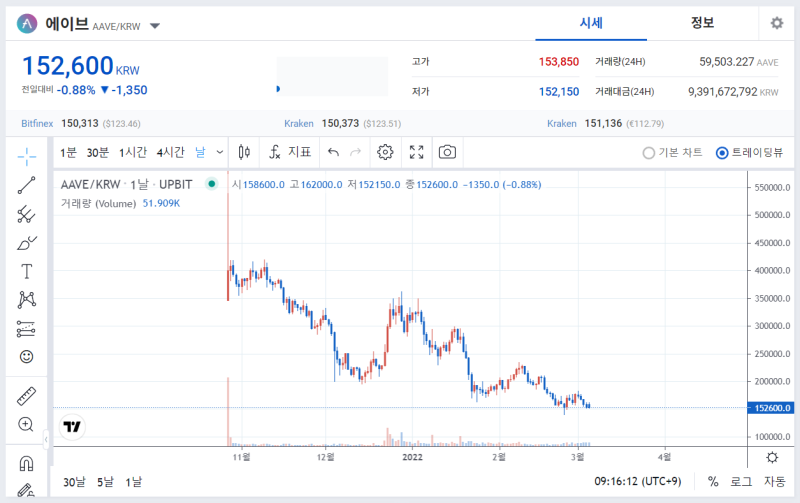Select the XABCD pattern tool
Image resolution: width=800 pixels, height=503 pixels.
click(27, 299)
